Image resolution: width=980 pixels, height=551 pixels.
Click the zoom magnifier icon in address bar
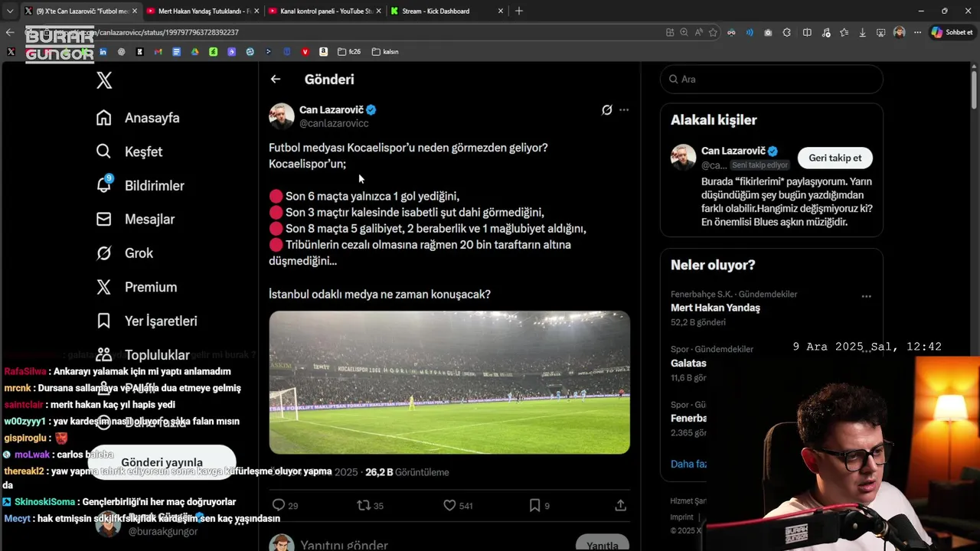(x=684, y=33)
